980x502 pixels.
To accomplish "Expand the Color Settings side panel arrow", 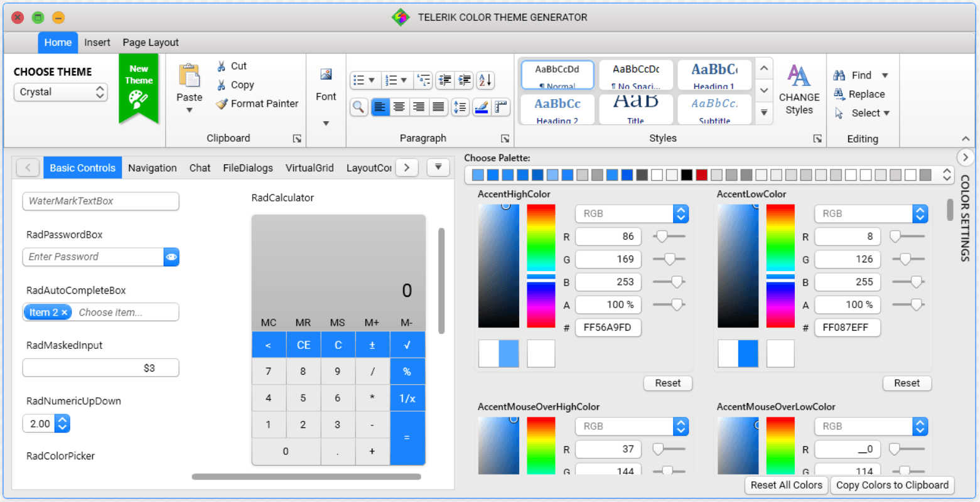I will [x=966, y=158].
